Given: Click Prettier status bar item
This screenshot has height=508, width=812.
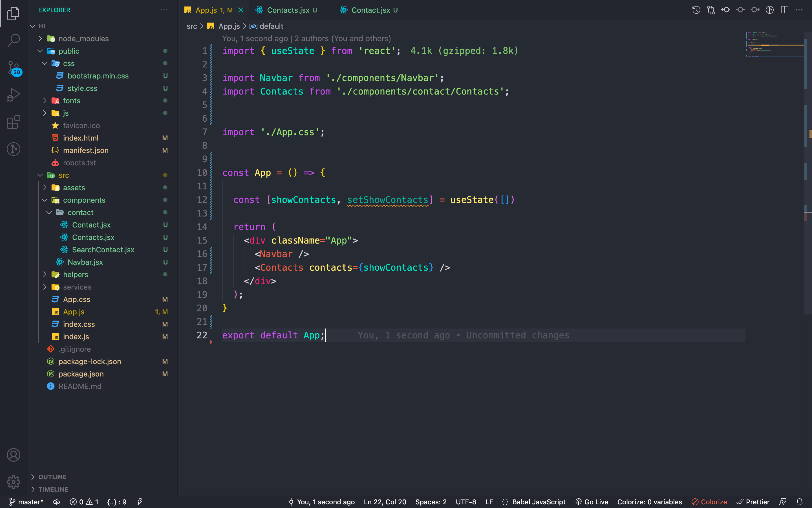Looking at the screenshot, I should pyautogui.click(x=753, y=502).
